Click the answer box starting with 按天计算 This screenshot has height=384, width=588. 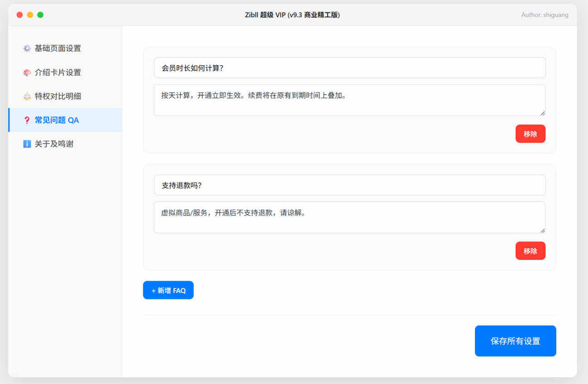click(350, 100)
